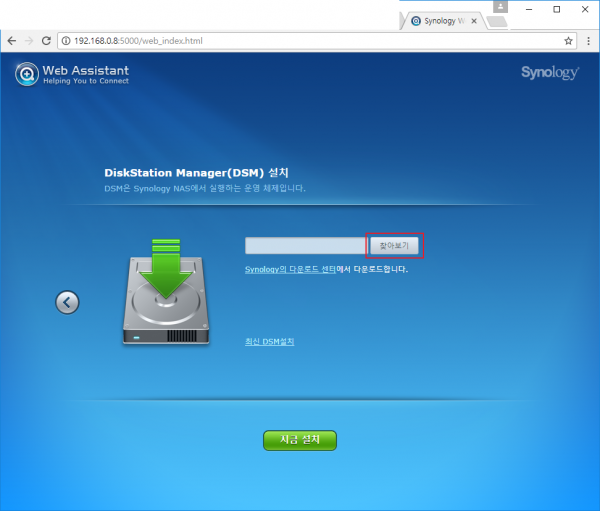The width and height of the screenshot is (600, 511).
Task: Close the Synology tab
Action: [x=473, y=20]
